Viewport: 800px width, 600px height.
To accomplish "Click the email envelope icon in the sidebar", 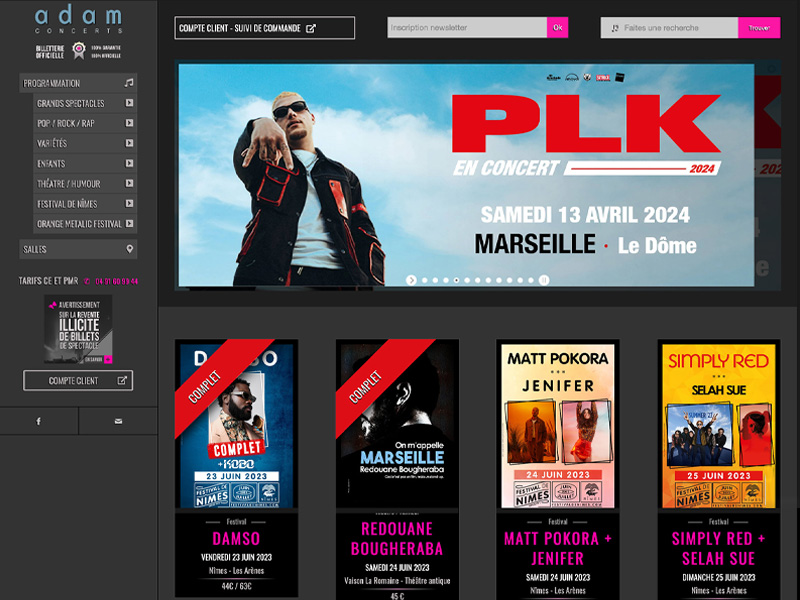I will click(118, 421).
